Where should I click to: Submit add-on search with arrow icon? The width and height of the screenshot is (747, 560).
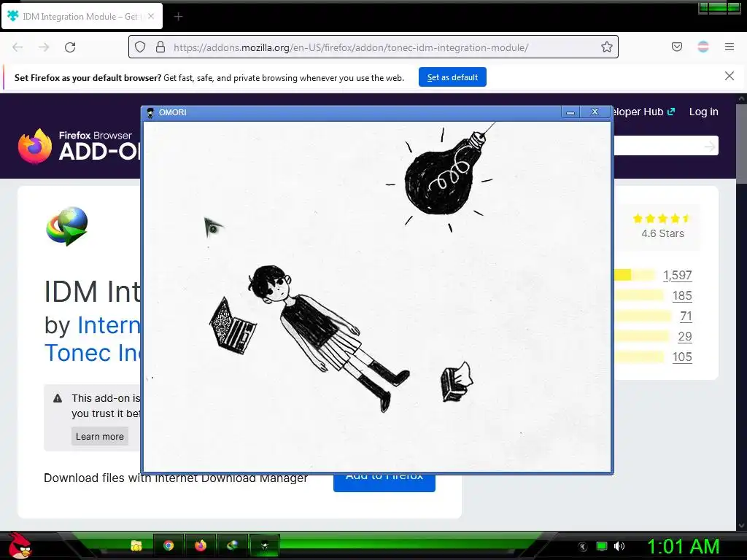pos(710,146)
